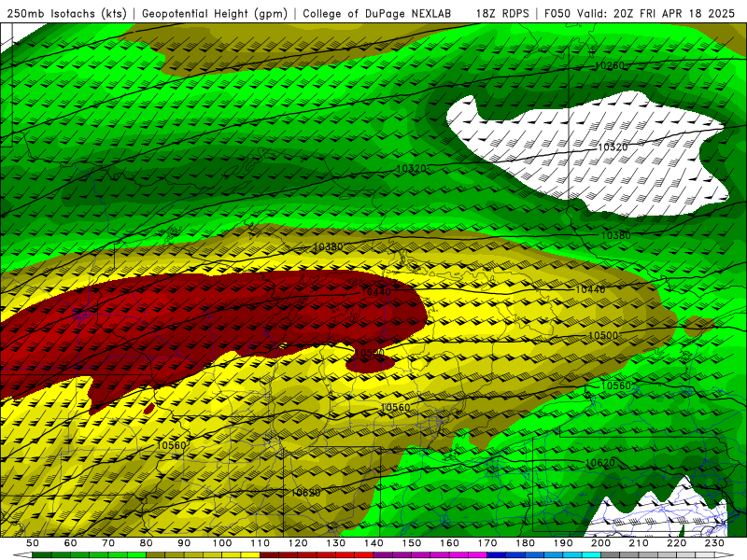Select the 80 knot legend value

(146, 543)
